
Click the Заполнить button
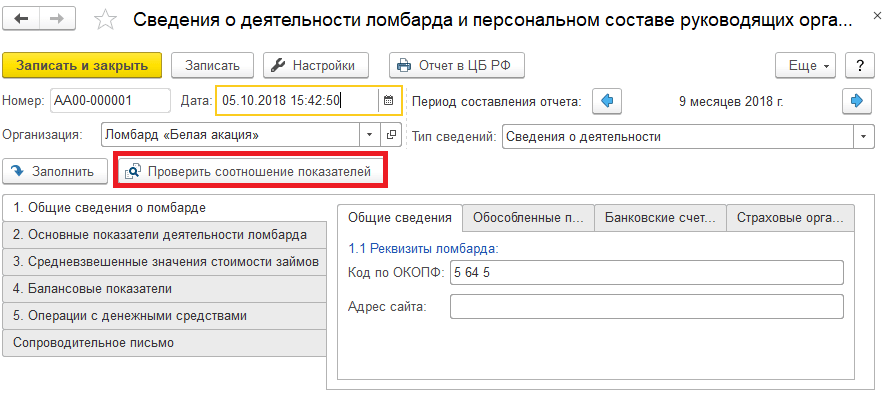[x=54, y=171]
